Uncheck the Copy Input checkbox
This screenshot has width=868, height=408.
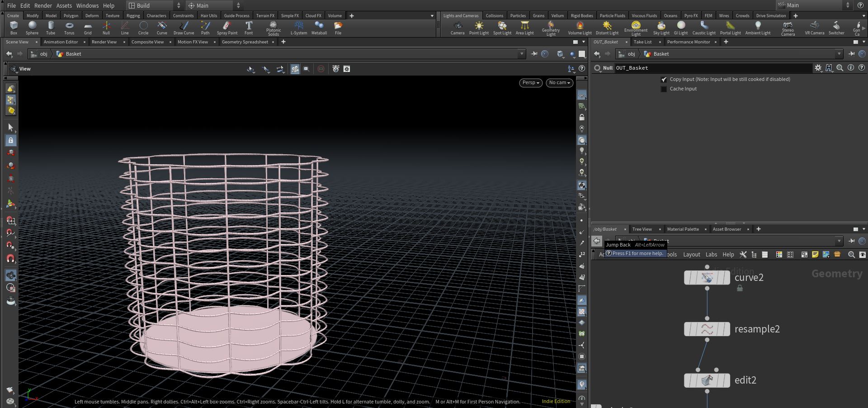pyautogui.click(x=664, y=79)
